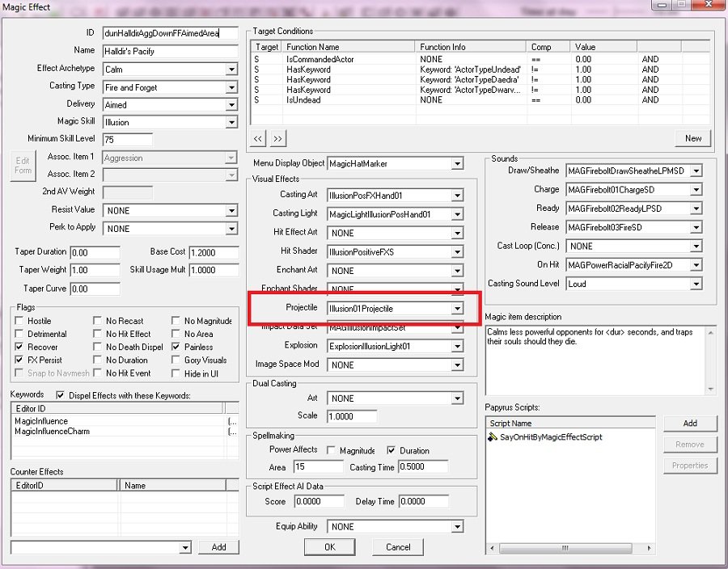Open the Casting Light dropdown
The image size is (728, 569).
pos(457,214)
